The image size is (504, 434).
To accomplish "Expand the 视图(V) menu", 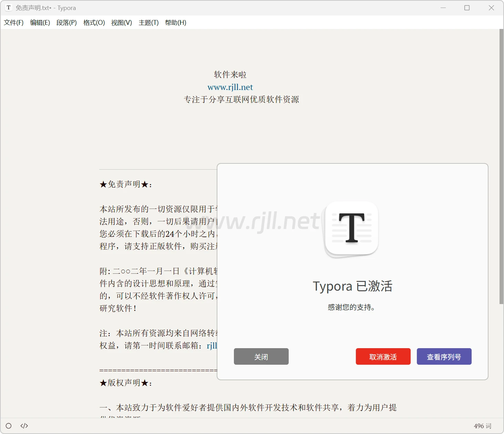I will pyautogui.click(x=121, y=23).
